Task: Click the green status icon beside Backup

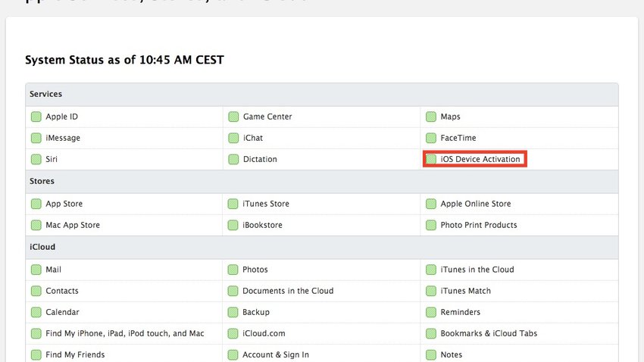Action: coord(233,312)
